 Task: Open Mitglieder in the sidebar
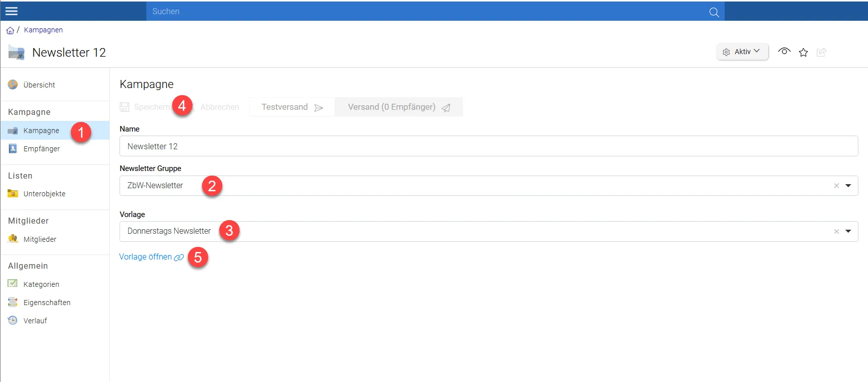coord(55,239)
